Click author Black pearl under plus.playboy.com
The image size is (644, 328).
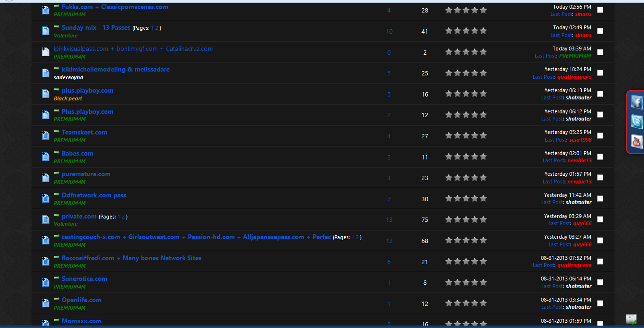click(x=68, y=98)
